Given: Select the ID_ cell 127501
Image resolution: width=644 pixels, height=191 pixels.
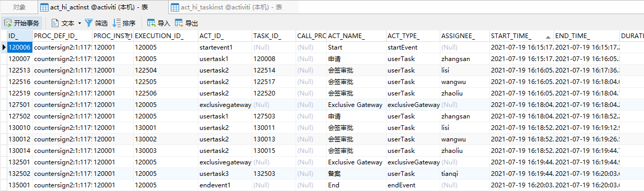Looking at the screenshot, I should pyautogui.click(x=19, y=104).
